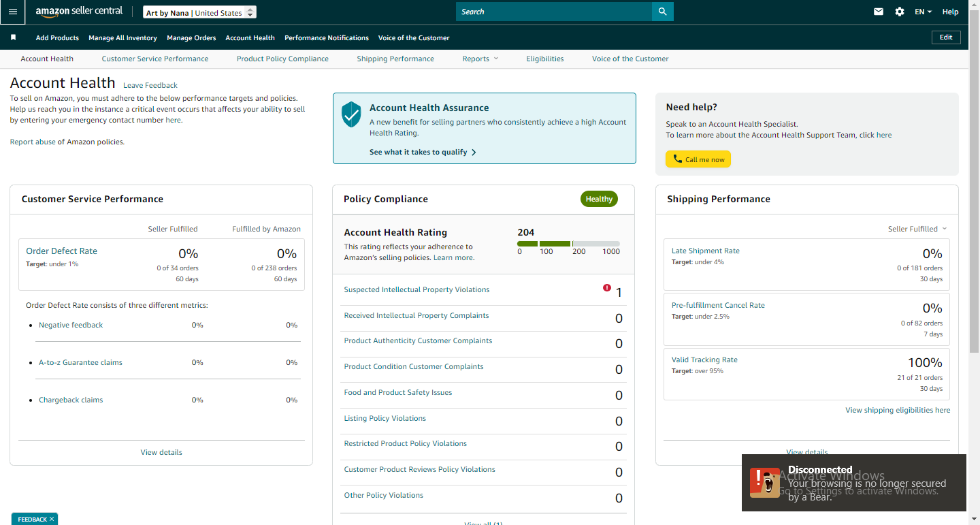Close the FEEDBACK tab with the X
The image size is (980, 525).
[52, 519]
